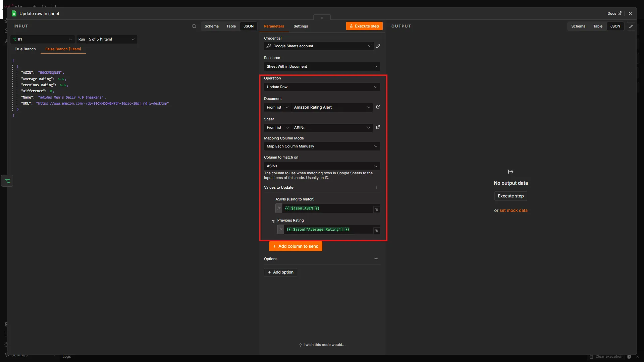
Task: Click the orange Execute step button
Action: pyautogui.click(x=364, y=26)
